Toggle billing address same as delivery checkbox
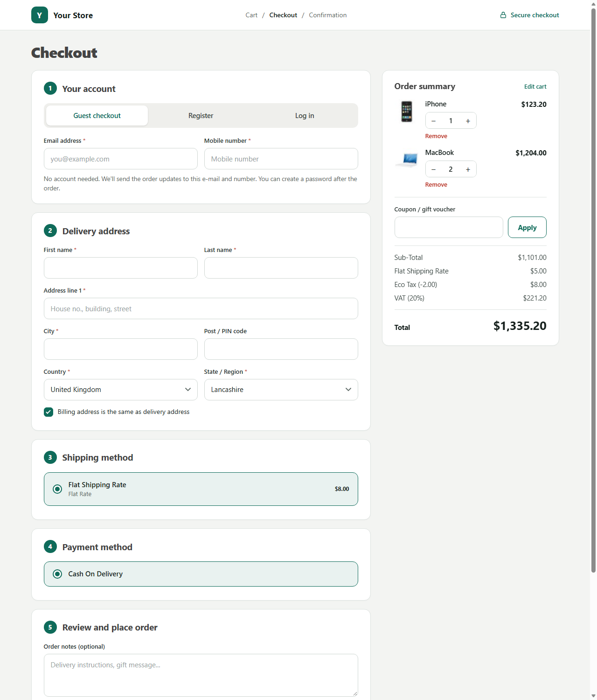Image resolution: width=597 pixels, height=700 pixels. (49, 412)
